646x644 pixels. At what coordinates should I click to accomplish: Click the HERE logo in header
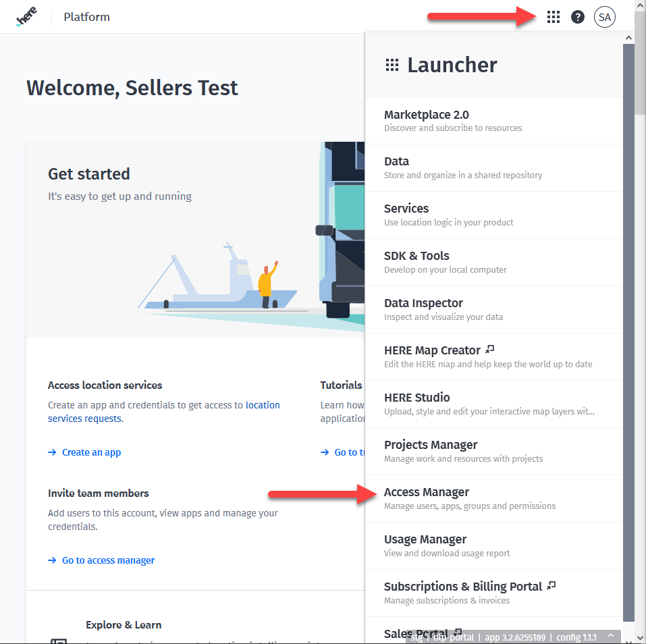tap(26, 17)
